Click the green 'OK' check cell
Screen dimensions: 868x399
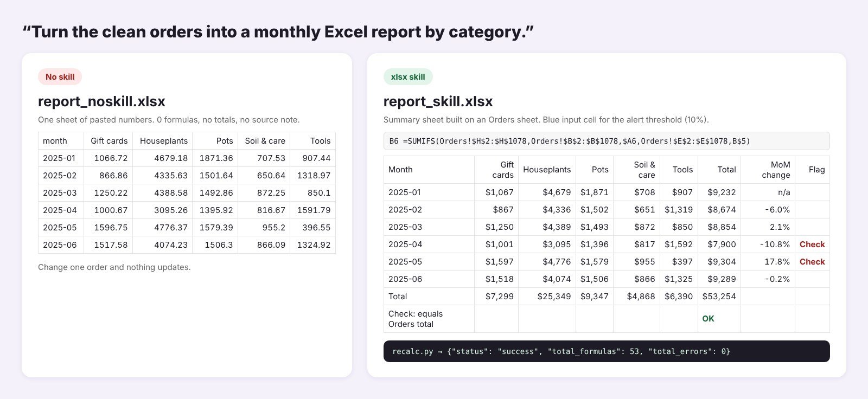719,319
